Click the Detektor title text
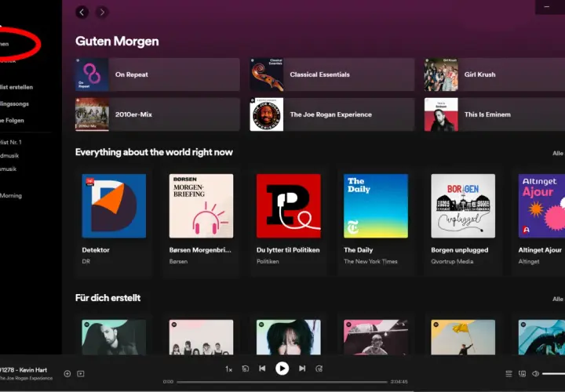The height and width of the screenshot is (392, 565). pyautogui.click(x=96, y=250)
